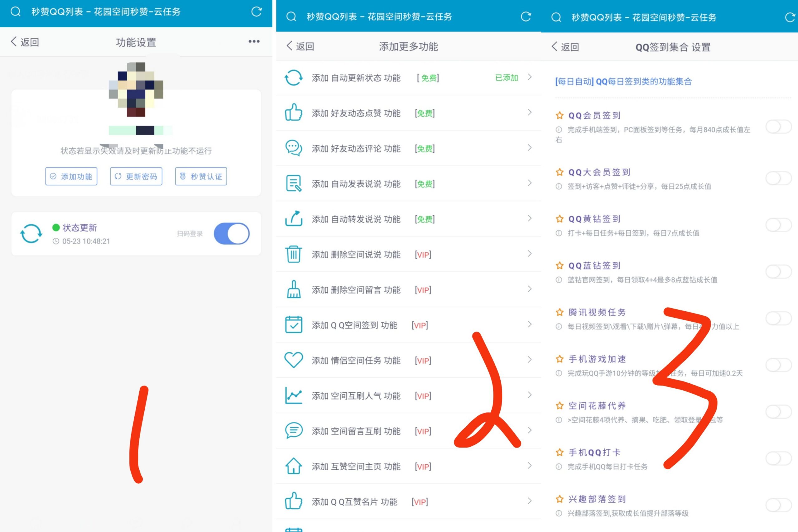
Task: Enable the 手机游戏加速 switch
Action: tap(779, 365)
